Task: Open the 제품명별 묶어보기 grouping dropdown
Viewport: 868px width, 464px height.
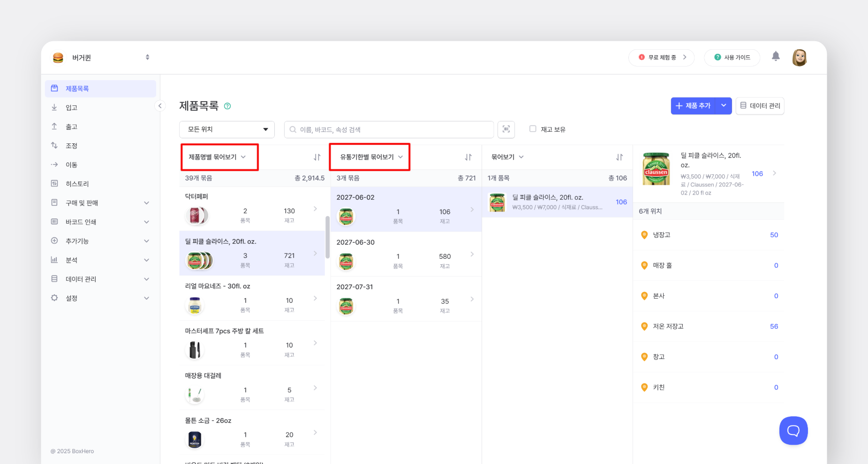Action: coord(218,157)
